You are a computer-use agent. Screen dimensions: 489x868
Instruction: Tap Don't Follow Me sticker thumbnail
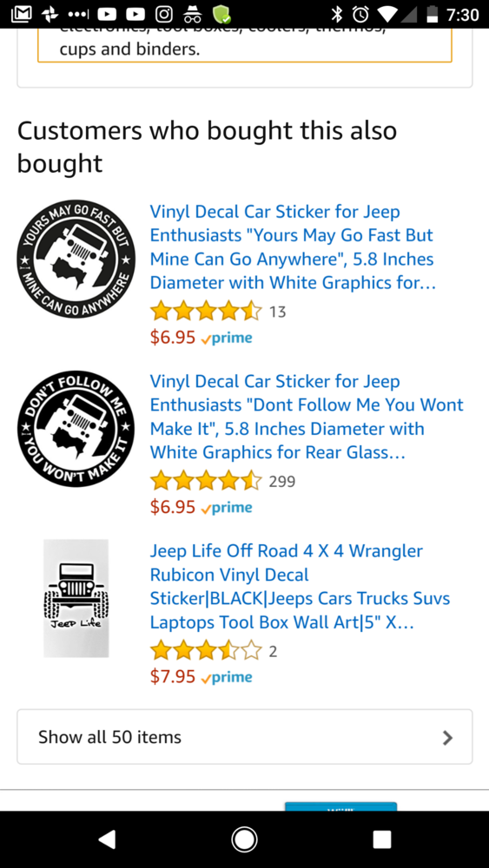click(x=76, y=429)
